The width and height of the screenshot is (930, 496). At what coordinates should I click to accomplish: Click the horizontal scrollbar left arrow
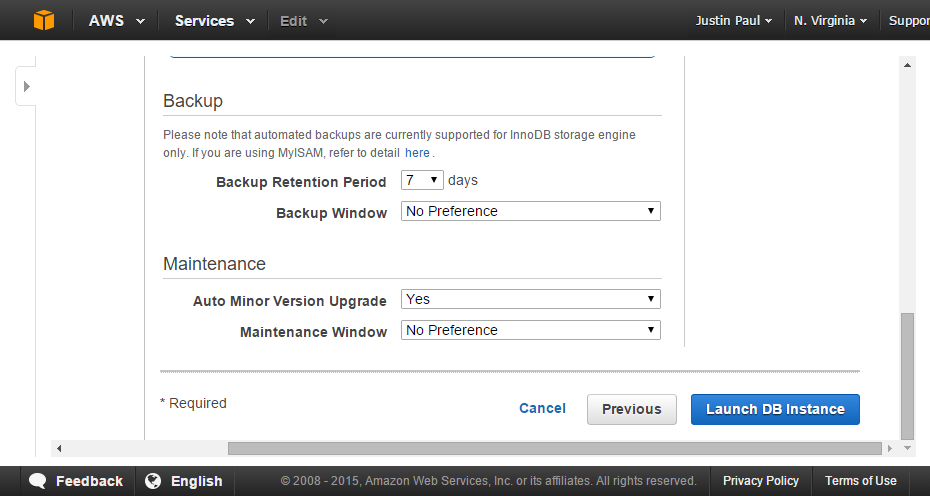[59, 449]
